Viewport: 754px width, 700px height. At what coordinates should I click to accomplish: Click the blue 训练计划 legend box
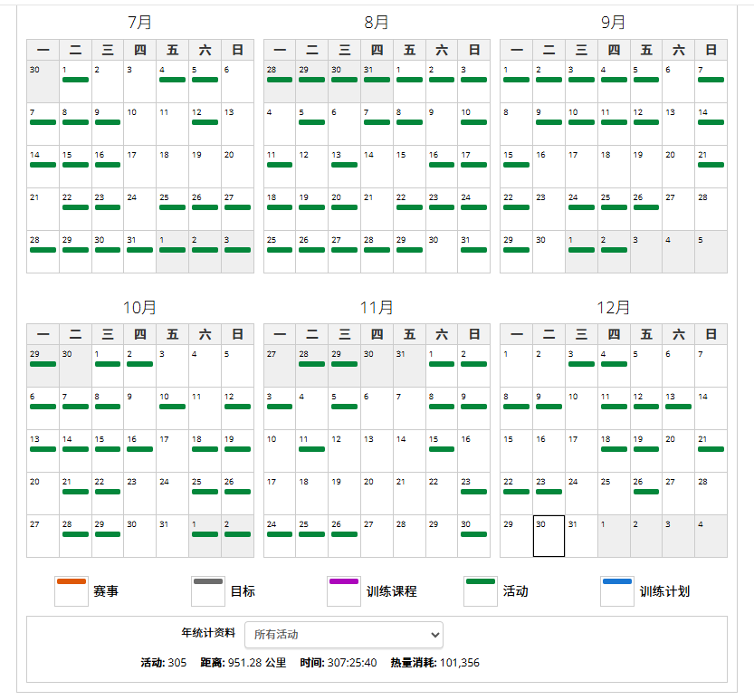616,590
